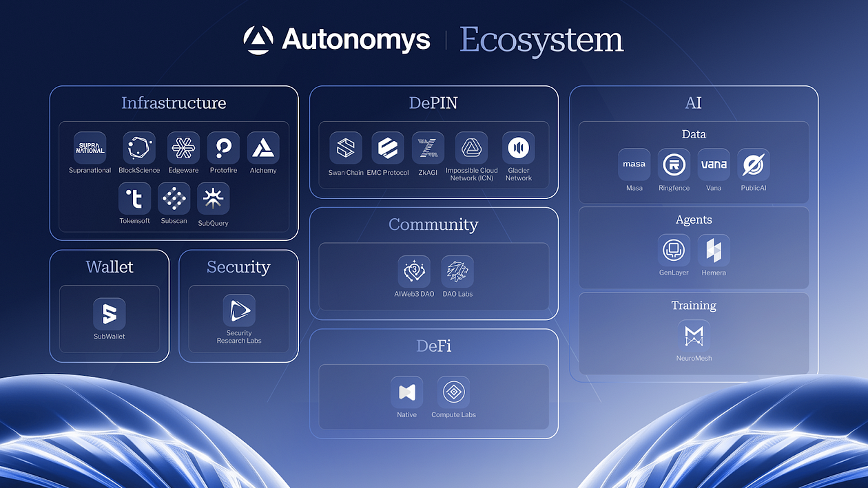Click the "Security Research Labs" caption
This screenshot has height=488, width=868.
click(239, 337)
